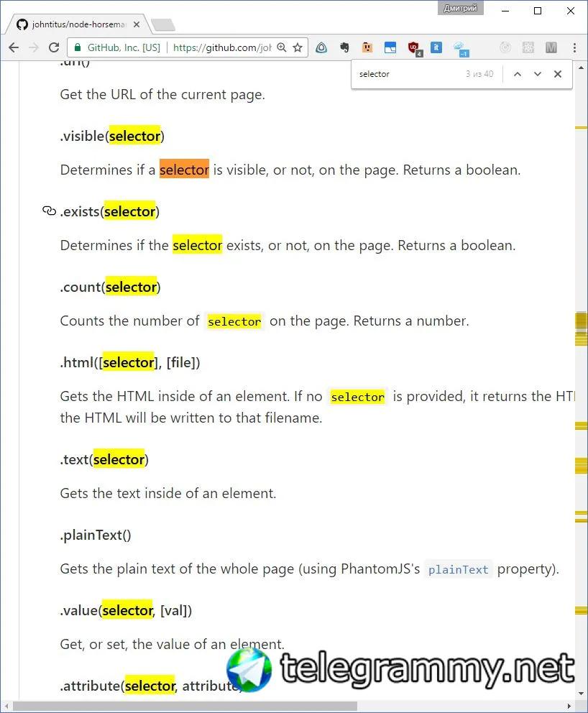
Task: Click highlighted selector code in .html description
Action: tap(357, 397)
